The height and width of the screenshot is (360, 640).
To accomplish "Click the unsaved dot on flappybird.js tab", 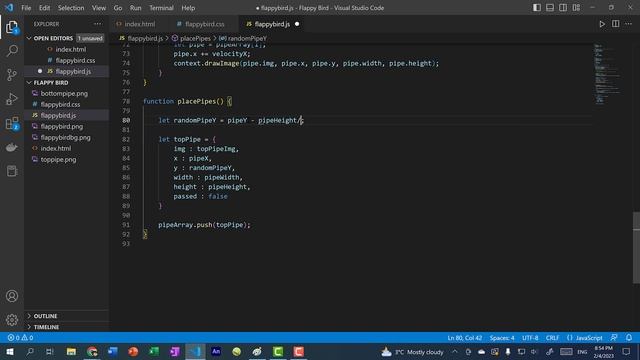I will pyautogui.click(x=297, y=24).
